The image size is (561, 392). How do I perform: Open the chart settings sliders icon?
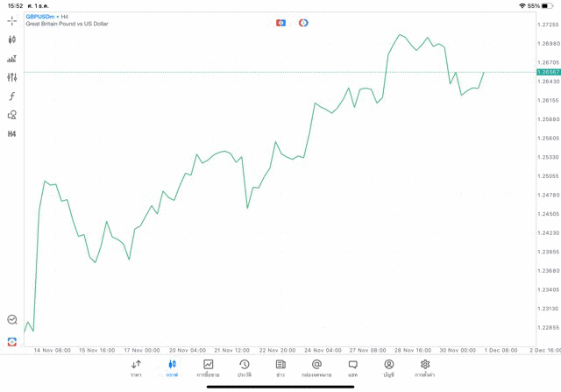tap(12, 77)
